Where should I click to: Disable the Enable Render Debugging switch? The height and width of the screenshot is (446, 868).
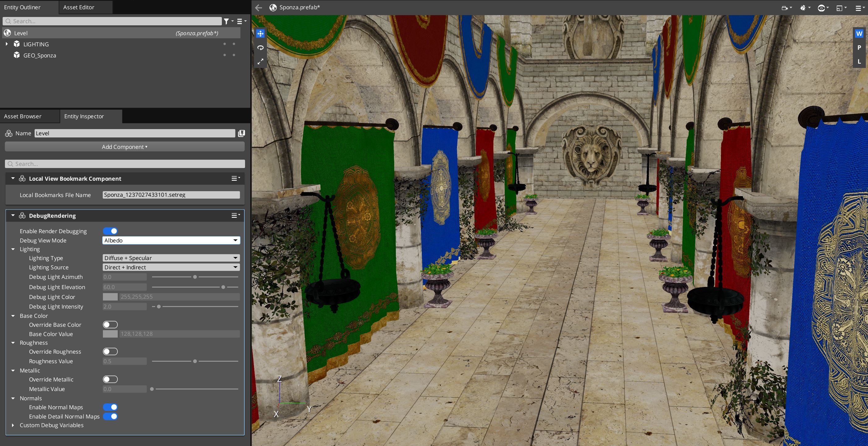pyautogui.click(x=110, y=231)
